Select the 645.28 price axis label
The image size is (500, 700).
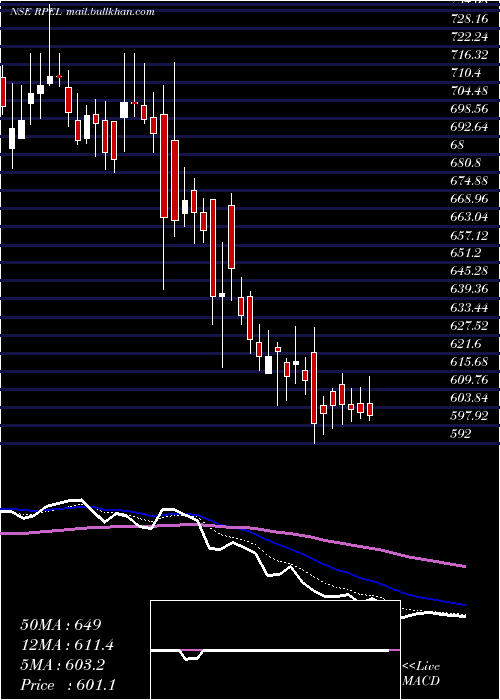(x=469, y=271)
